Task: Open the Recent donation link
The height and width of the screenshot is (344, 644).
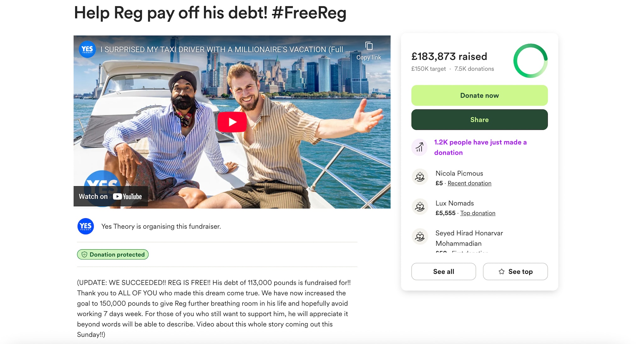Action: (469, 183)
